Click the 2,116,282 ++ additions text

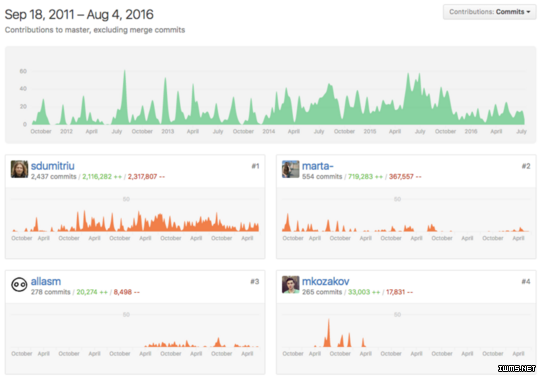tap(102, 176)
